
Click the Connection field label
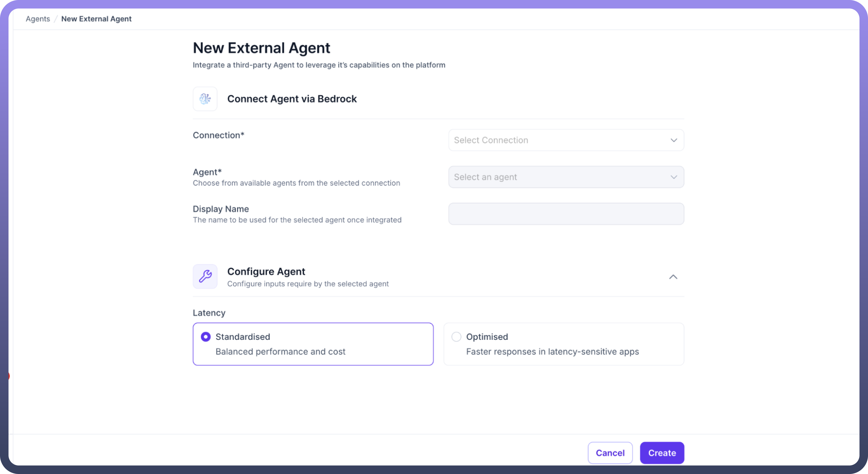218,135
